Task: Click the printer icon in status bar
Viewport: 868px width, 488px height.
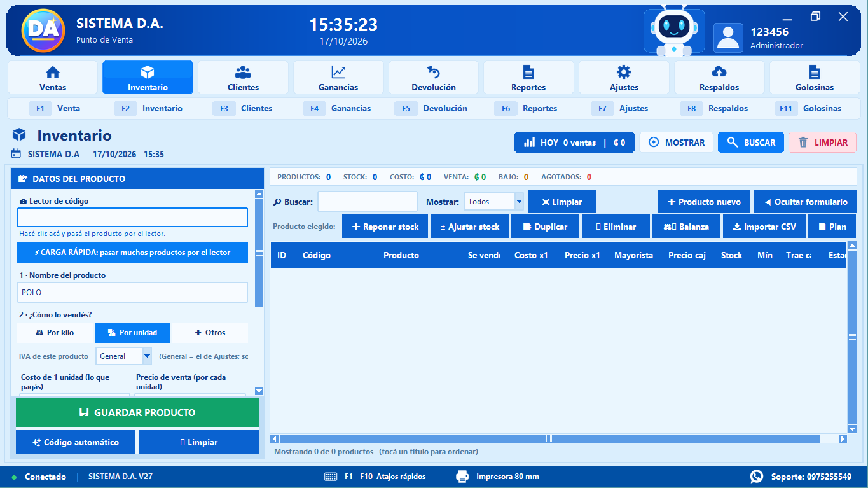Action: [462, 477]
